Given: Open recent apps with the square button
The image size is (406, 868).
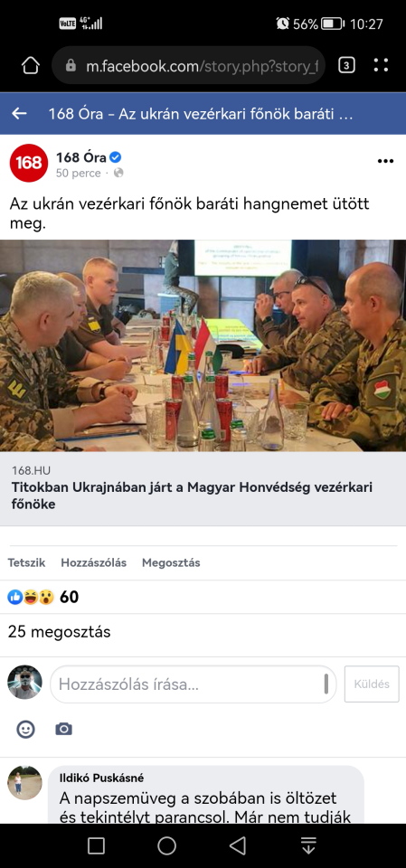Looking at the screenshot, I should 97,845.
